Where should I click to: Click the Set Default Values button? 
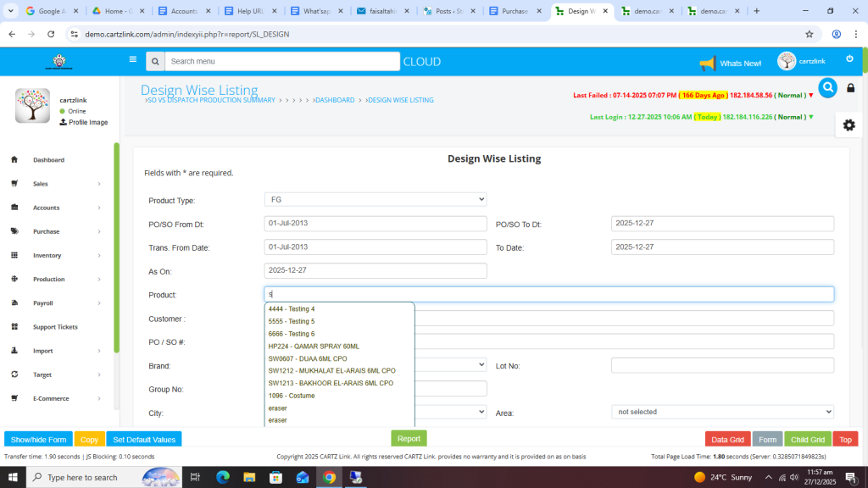pos(144,440)
